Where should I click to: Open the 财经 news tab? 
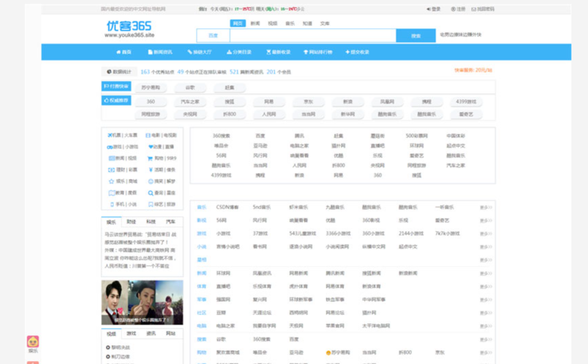(131, 222)
